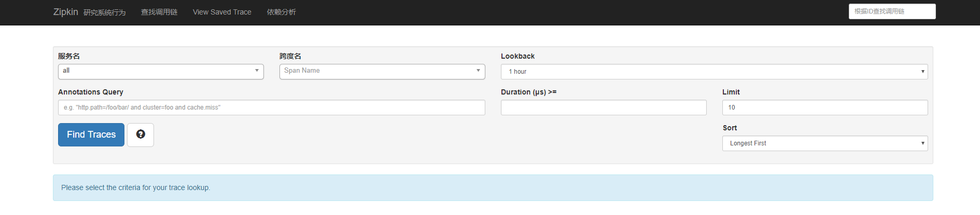Focus the 根据ID查找调用链 search box
The image size is (980, 215).
[892, 11]
